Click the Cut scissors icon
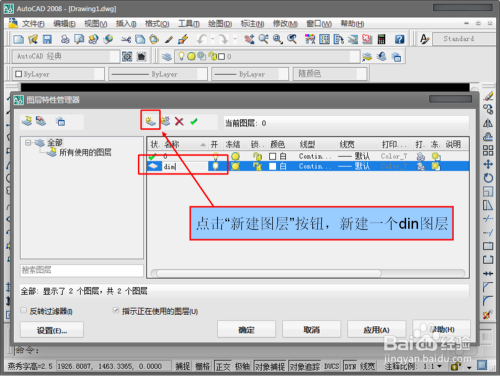The height and width of the screenshot is (376, 500). point(126,40)
